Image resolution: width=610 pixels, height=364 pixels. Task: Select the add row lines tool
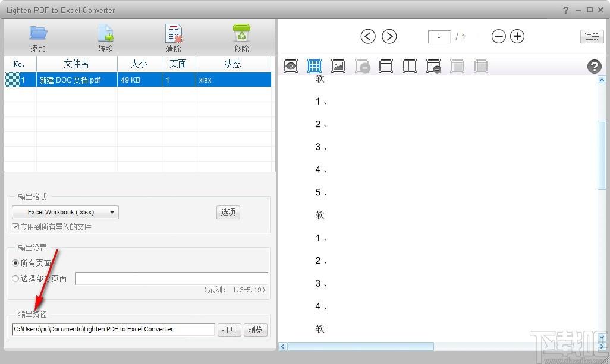click(x=385, y=66)
